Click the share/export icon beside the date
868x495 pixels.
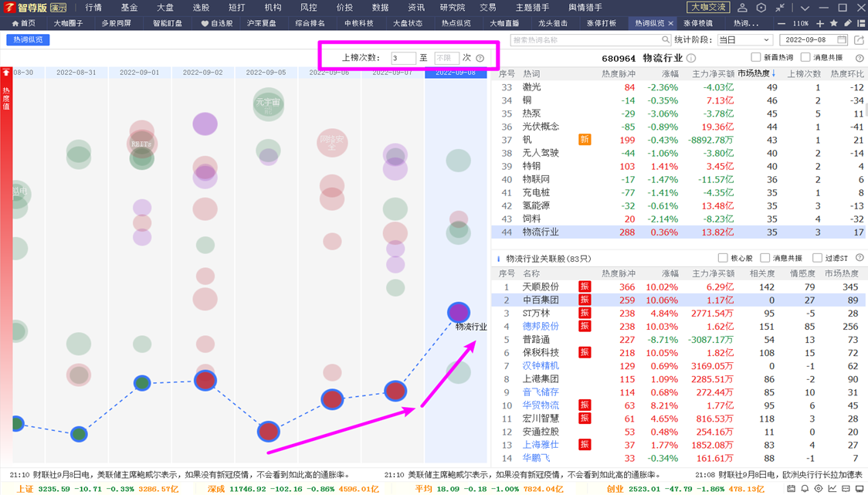[x=859, y=40]
